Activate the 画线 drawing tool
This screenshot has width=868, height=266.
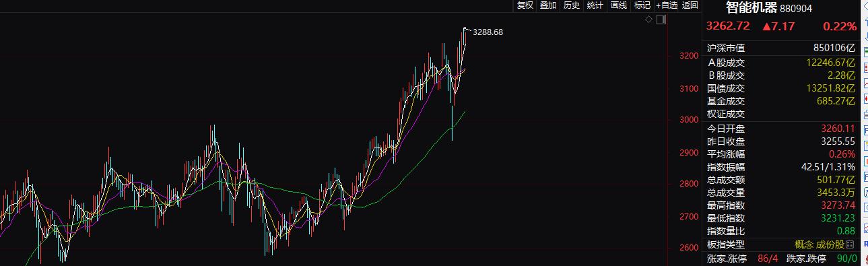(619, 5)
